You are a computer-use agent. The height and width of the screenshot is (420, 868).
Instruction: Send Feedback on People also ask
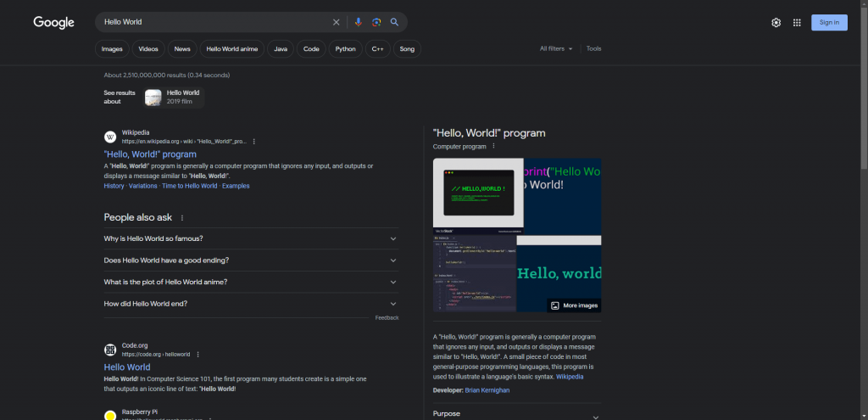pos(387,318)
